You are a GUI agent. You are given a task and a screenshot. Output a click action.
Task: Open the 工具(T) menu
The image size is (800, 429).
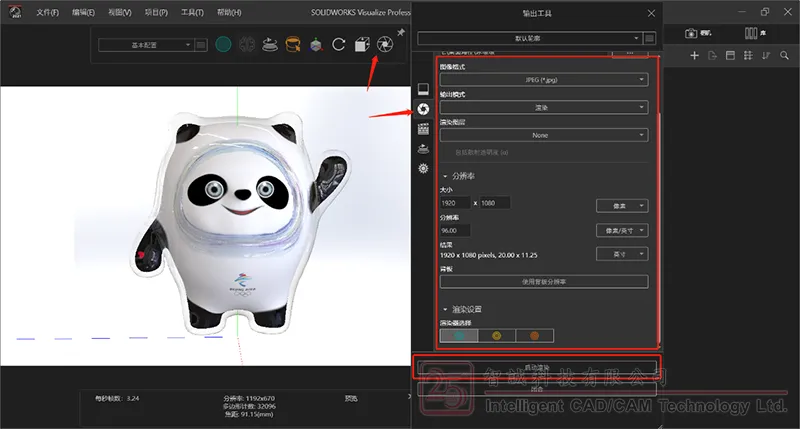(x=192, y=12)
